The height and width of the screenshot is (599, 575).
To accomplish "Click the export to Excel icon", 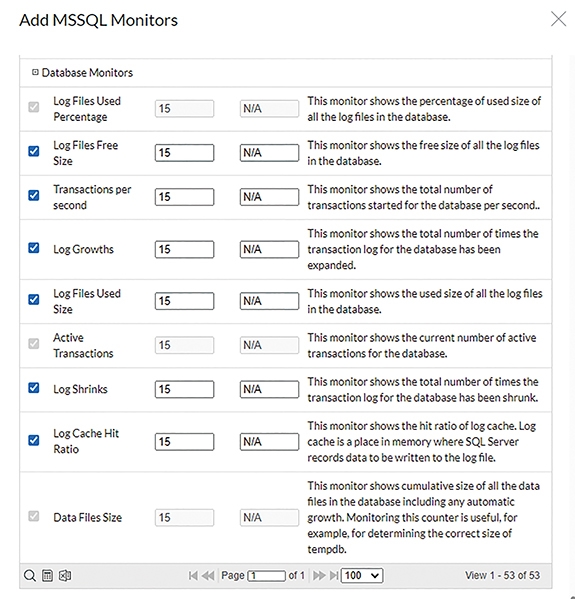I will click(65, 575).
